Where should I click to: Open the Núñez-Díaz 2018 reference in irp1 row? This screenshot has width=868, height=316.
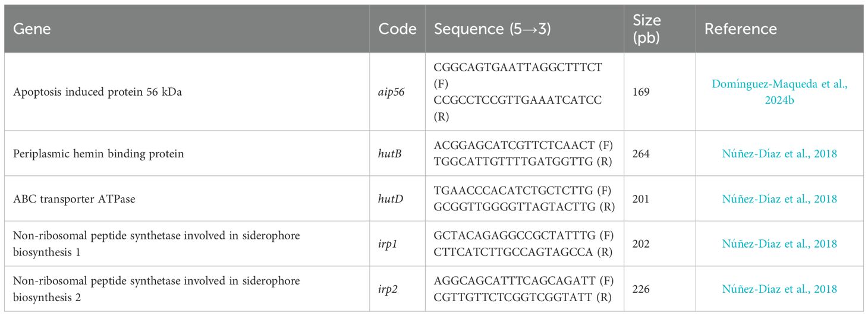[779, 244]
